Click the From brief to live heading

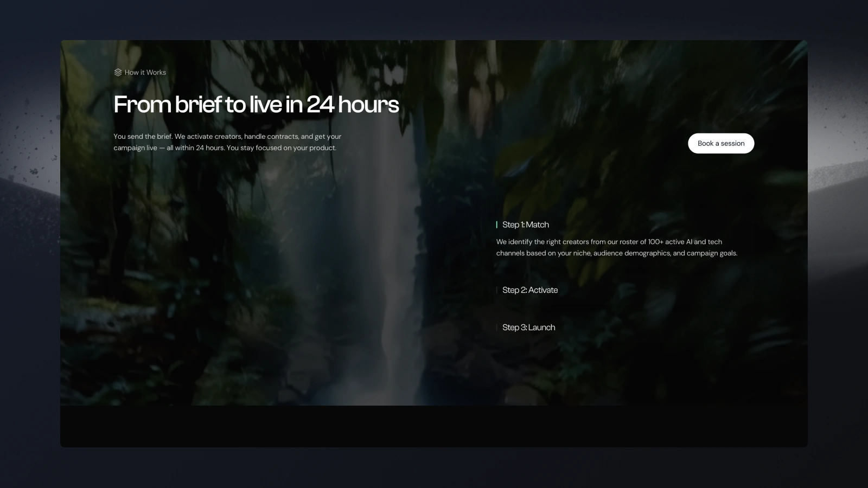[256, 104]
